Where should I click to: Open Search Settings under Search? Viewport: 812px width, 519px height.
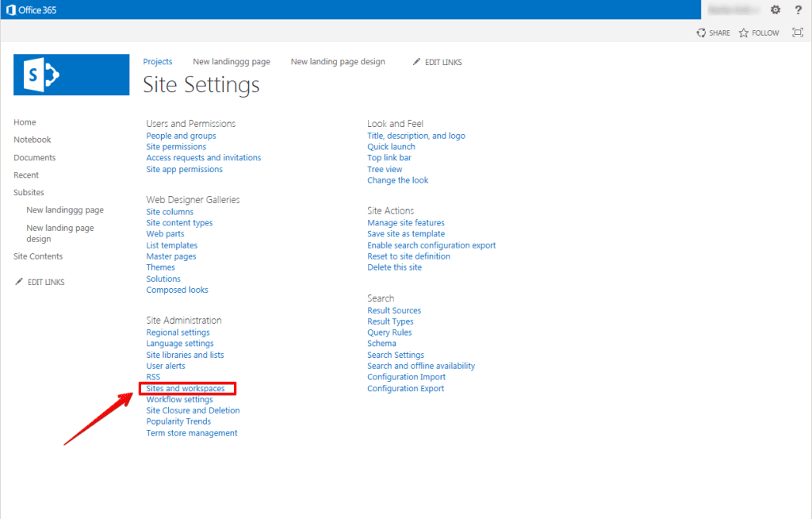tap(395, 355)
